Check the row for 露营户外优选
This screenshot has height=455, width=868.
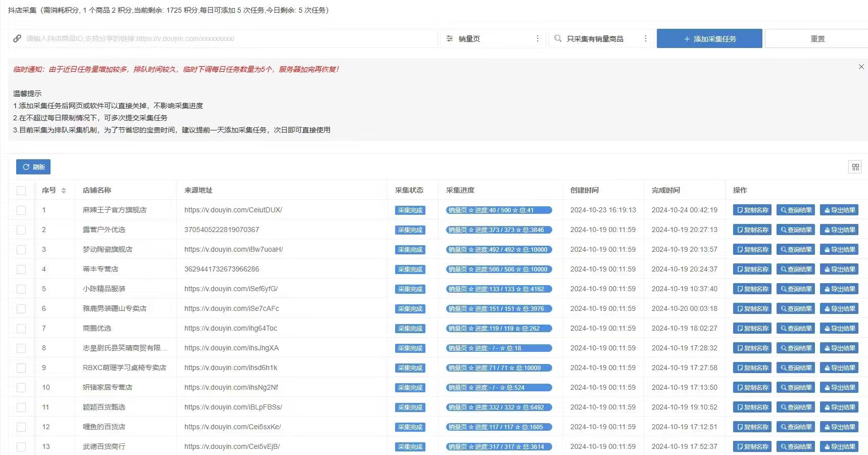tap(21, 230)
